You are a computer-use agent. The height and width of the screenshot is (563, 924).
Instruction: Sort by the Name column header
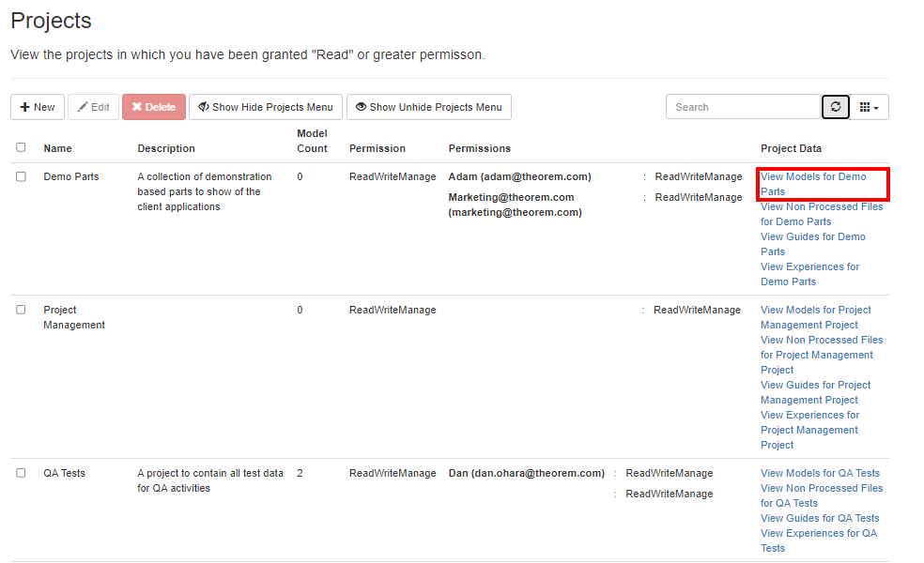coord(57,148)
